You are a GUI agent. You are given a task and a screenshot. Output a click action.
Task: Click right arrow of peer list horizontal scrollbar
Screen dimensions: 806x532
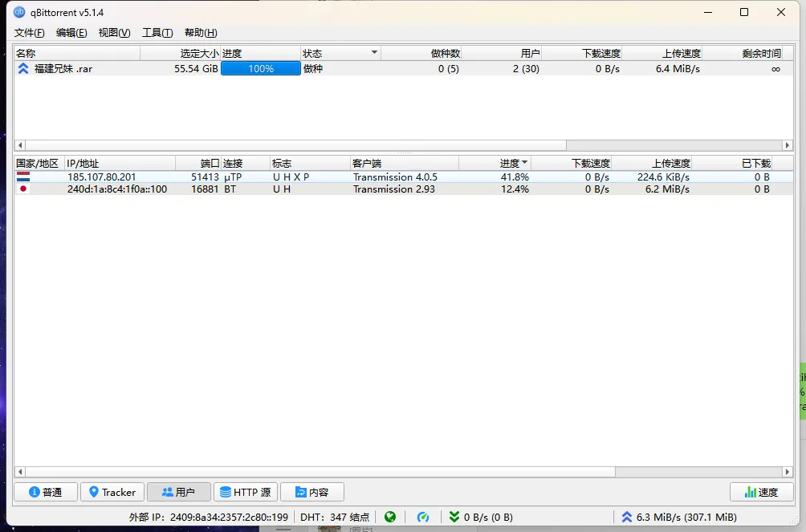788,472
